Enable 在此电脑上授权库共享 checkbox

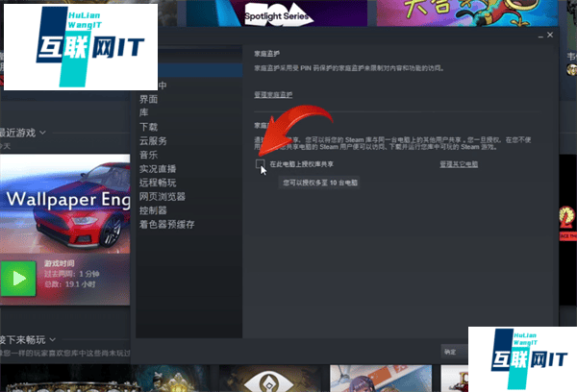261,164
